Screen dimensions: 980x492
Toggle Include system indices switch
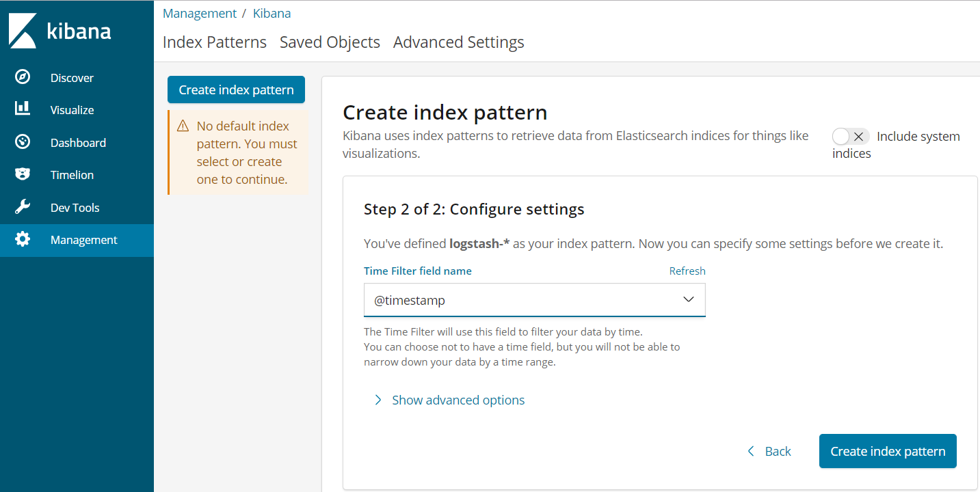pyautogui.click(x=850, y=137)
